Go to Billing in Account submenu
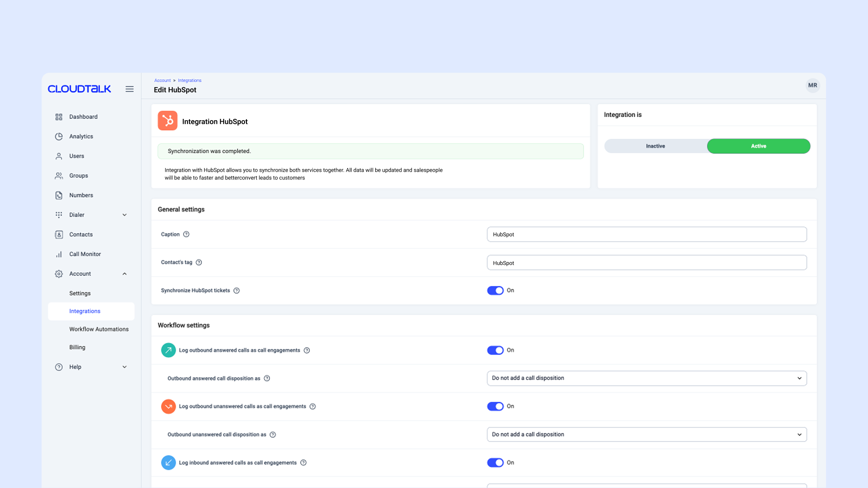868x488 pixels. (x=77, y=347)
